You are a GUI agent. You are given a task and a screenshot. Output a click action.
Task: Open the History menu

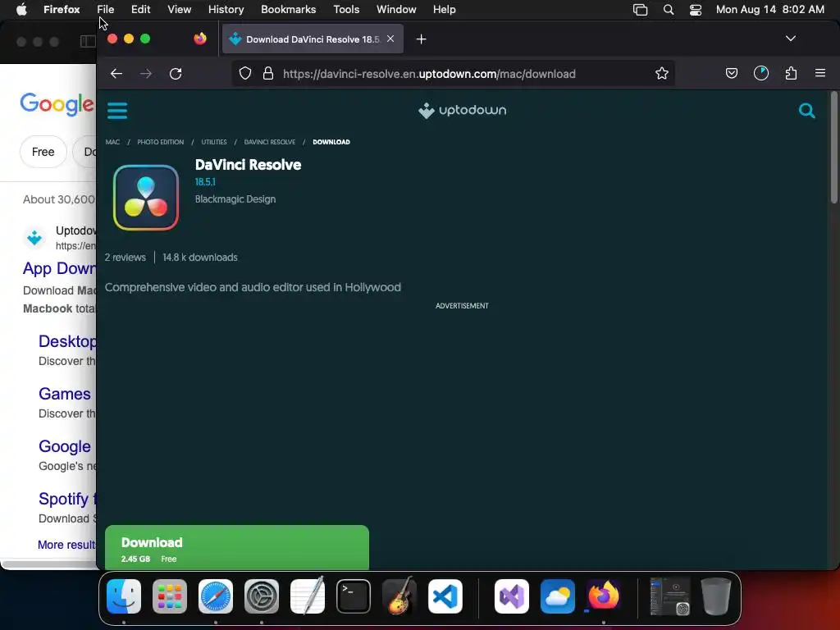point(226,9)
